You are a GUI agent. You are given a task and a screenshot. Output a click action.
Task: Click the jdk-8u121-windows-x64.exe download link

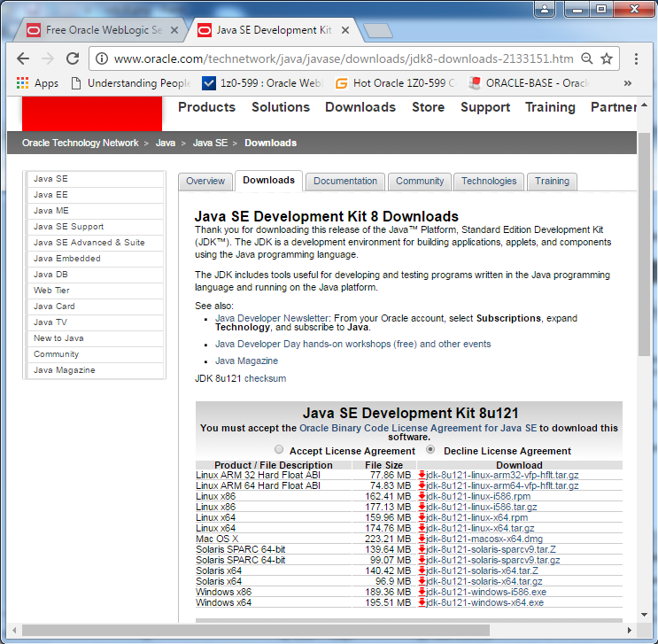point(484,602)
